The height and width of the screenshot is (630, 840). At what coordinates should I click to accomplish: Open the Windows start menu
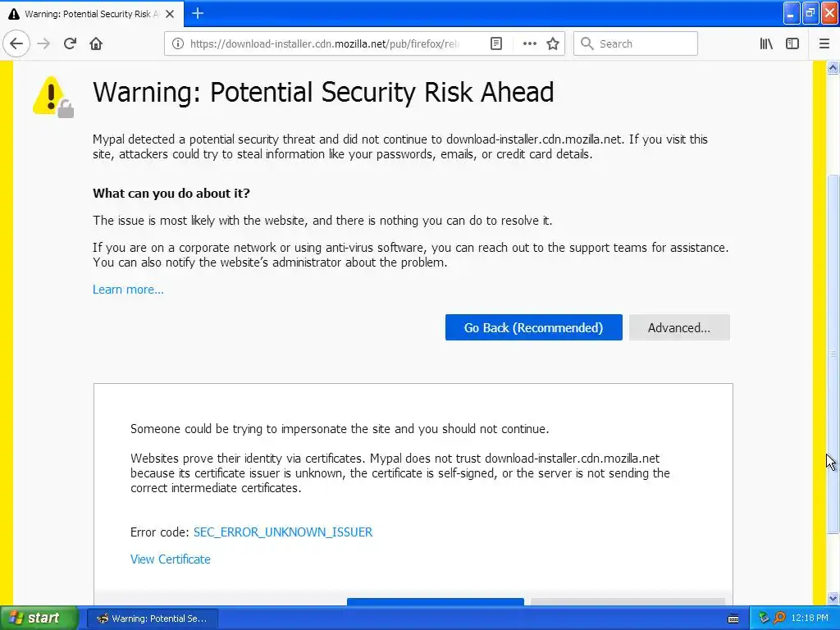38,619
